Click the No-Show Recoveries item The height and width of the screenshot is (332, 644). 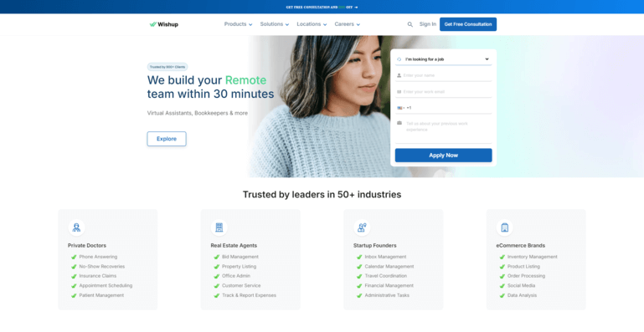[x=102, y=266]
